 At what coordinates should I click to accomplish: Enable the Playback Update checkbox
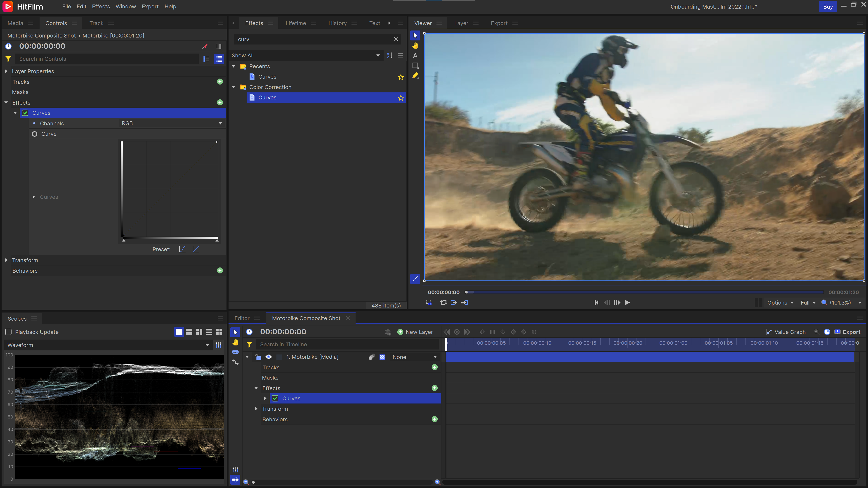(9, 332)
